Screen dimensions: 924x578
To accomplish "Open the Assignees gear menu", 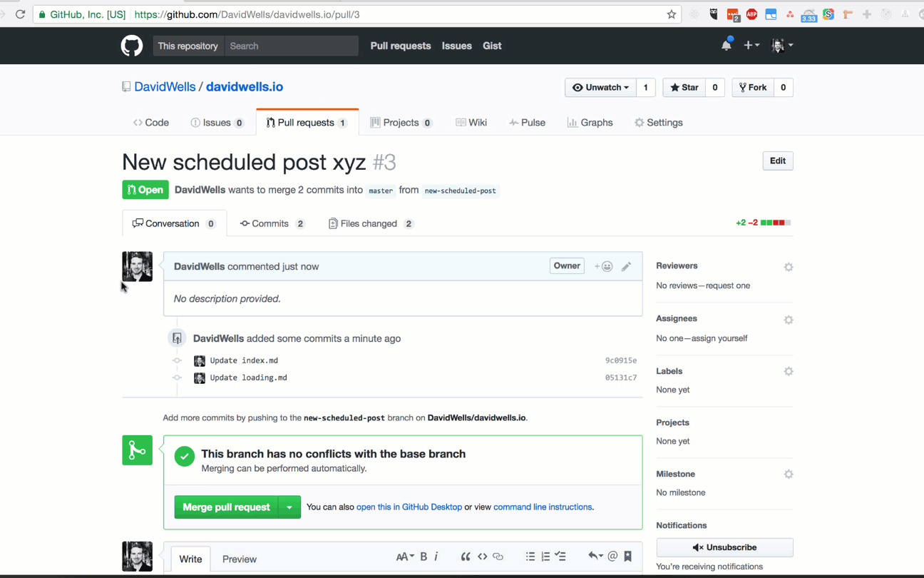I will tap(789, 320).
